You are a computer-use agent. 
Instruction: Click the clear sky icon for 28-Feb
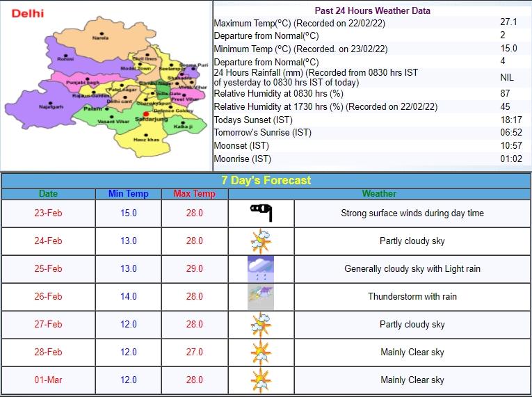[261, 353]
